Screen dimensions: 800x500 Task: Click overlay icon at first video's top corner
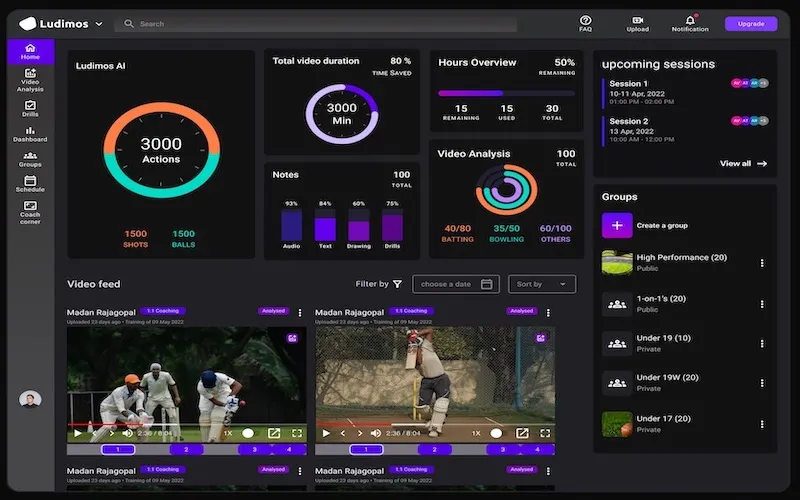(x=292, y=338)
